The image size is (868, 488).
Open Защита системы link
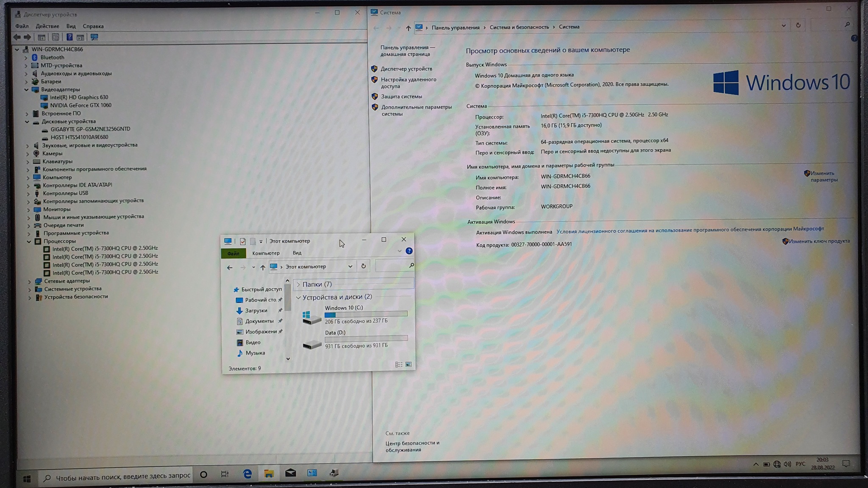click(x=401, y=97)
